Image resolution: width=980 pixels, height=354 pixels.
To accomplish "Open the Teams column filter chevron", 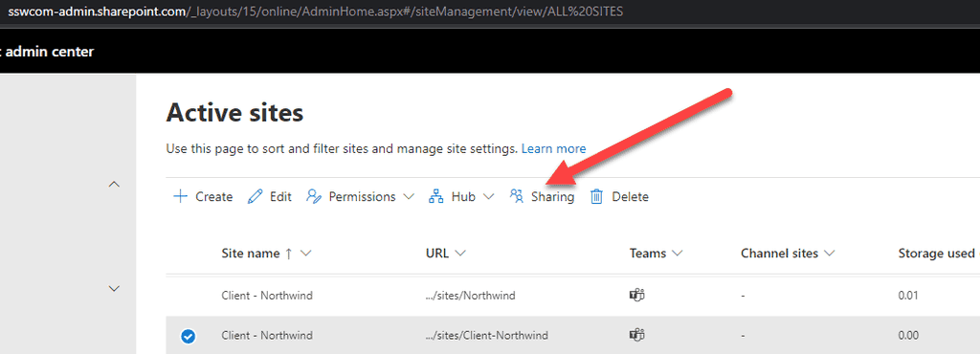I will pyautogui.click(x=677, y=254).
